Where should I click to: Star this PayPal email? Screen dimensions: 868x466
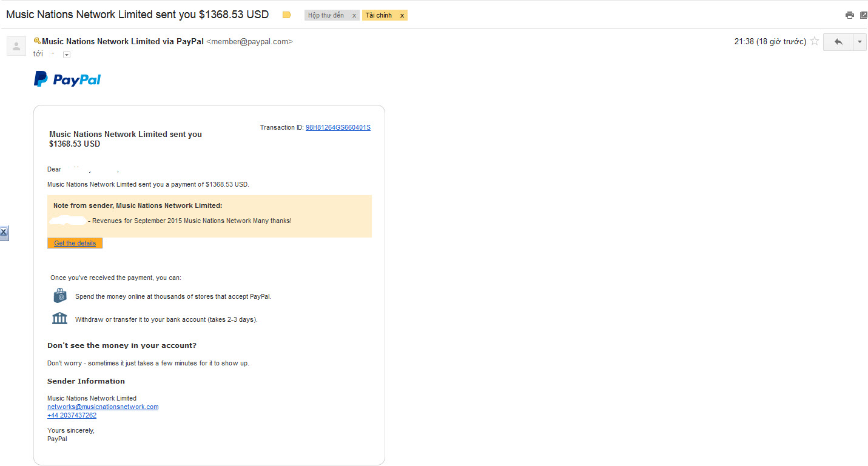click(815, 41)
